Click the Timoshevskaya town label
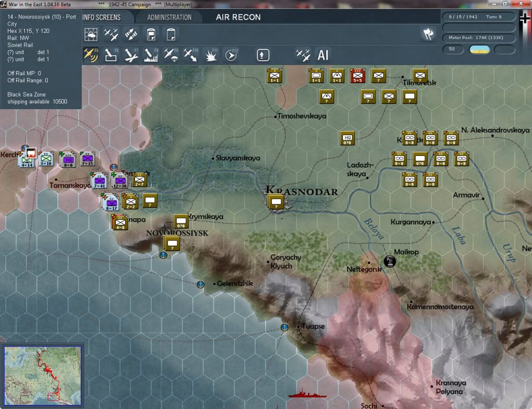532x409 pixels. point(302,116)
